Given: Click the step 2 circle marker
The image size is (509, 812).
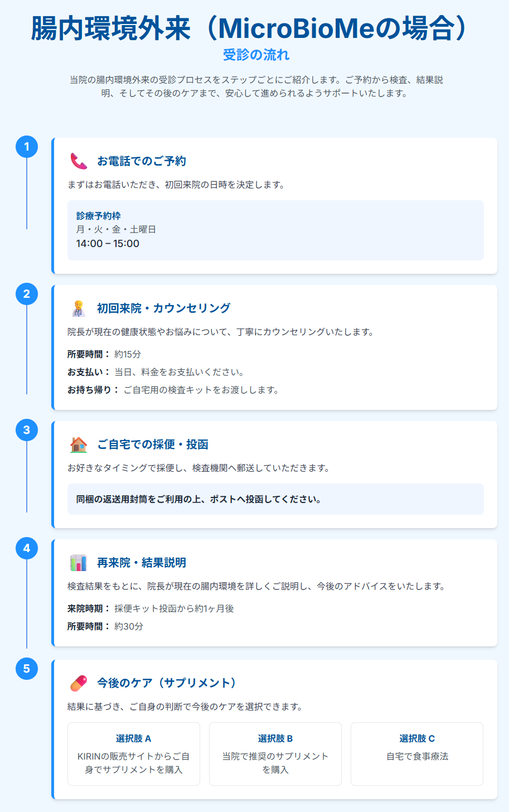Looking at the screenshot, I should (27, 294).
